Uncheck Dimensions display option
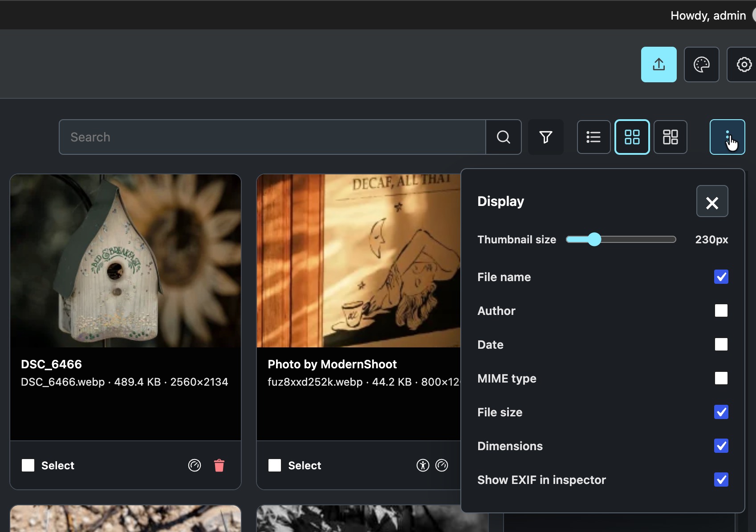Image resolution: width=756 pixels, height=532 pixels. [721, 446]
